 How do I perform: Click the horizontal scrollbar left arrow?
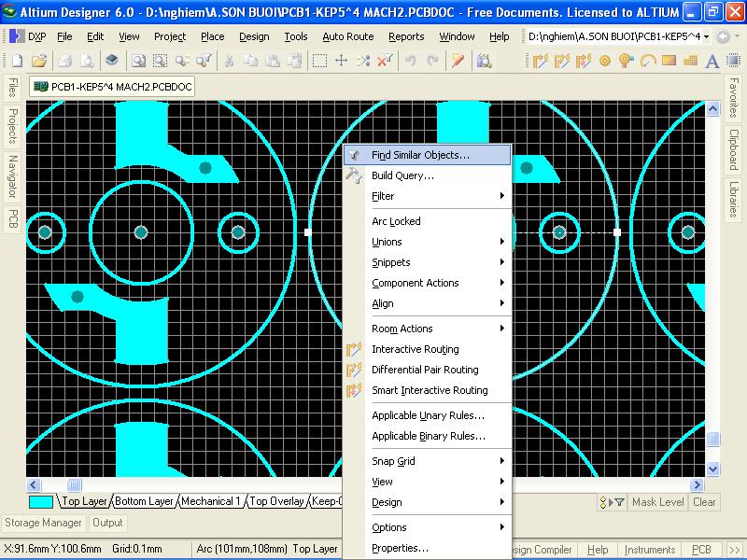click(x=34, y=484)
